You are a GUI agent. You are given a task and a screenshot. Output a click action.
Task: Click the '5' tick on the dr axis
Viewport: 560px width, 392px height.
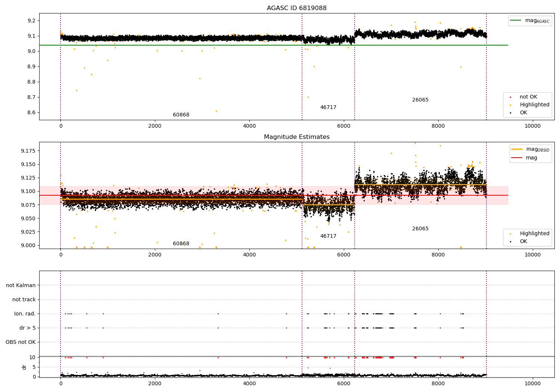point(34,367)
